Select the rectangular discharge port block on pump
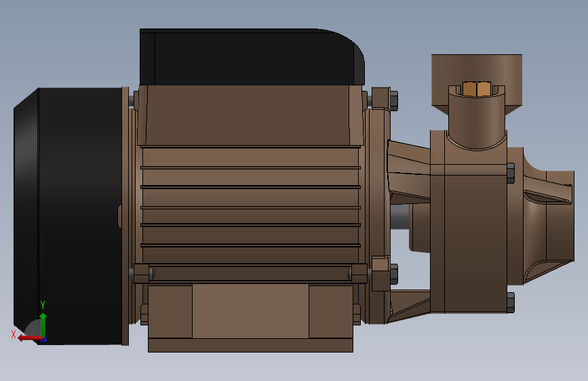This screenshot has height=381, width=588. coord(476,79)
